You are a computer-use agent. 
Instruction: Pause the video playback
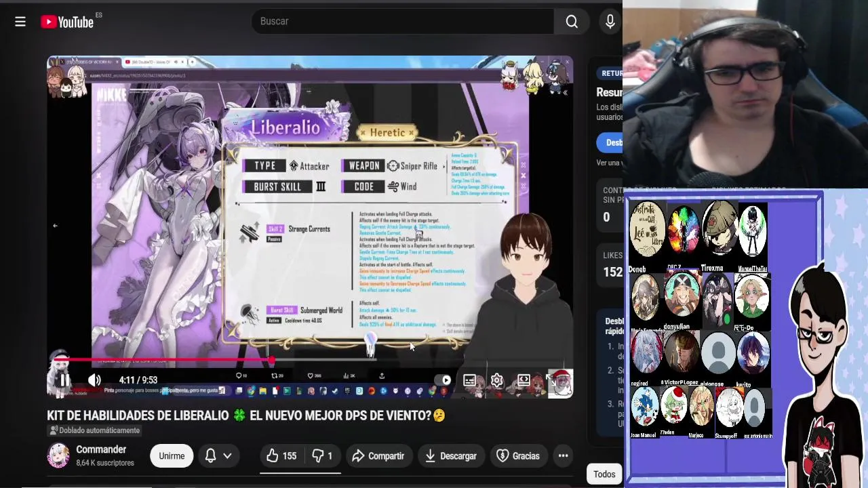pos(64,380)
